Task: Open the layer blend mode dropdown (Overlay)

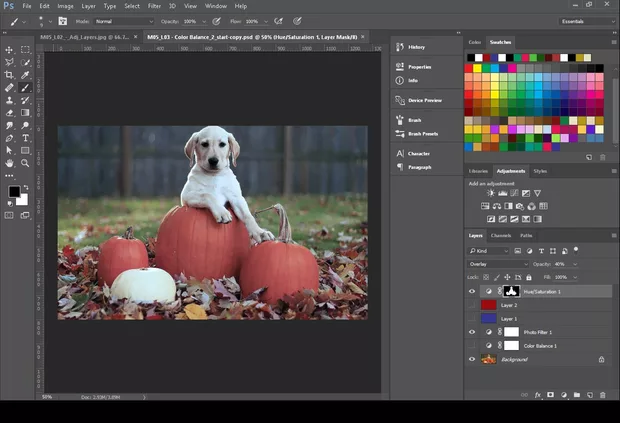Action: [x=498, y=264]
